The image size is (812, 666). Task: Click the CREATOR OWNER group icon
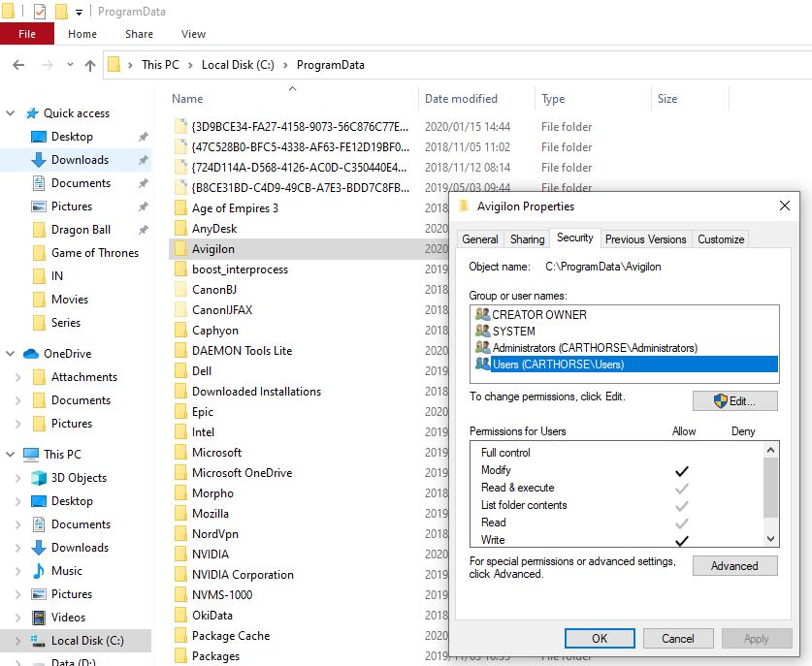point(483,314)
